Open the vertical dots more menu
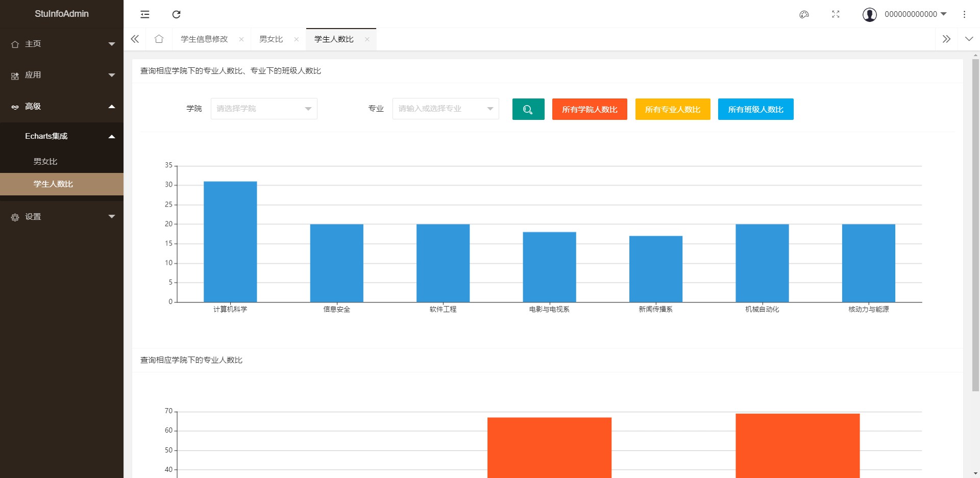 tap(964, 14)
